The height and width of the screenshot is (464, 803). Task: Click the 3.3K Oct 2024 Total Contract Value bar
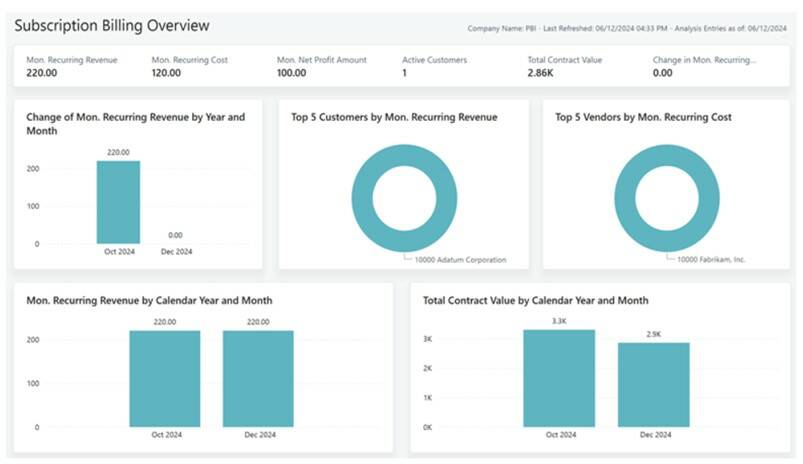click(560, 378)
